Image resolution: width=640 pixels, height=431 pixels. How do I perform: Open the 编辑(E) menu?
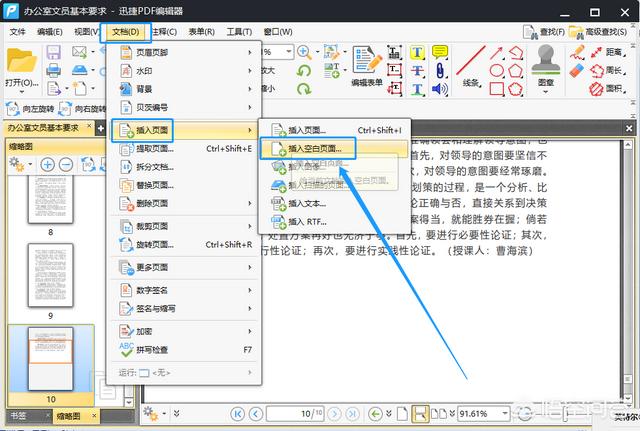49,32
